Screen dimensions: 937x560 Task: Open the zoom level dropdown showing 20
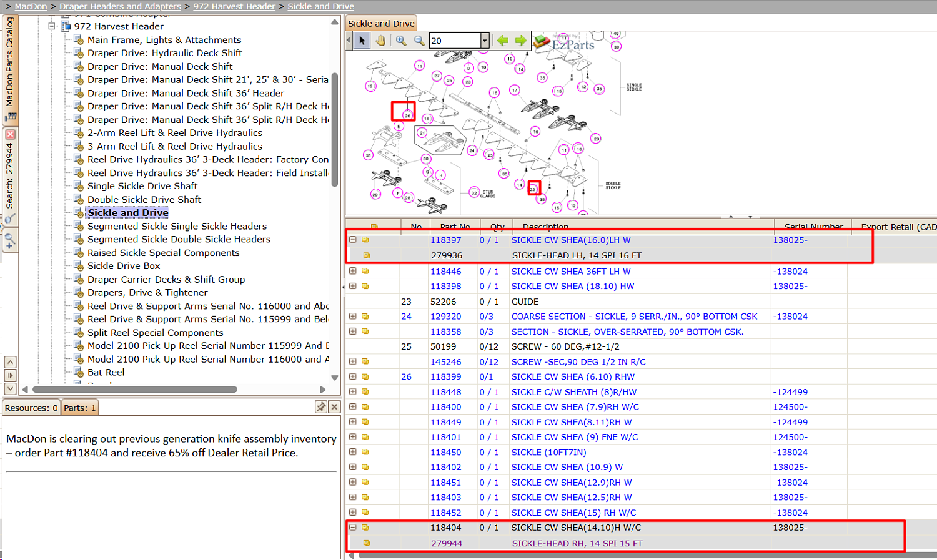coord(485,41)
